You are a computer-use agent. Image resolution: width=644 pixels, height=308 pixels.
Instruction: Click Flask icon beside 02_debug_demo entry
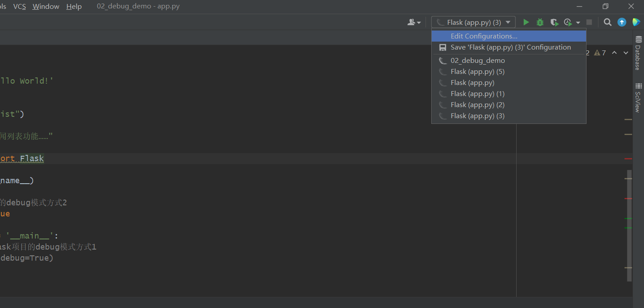442,61
